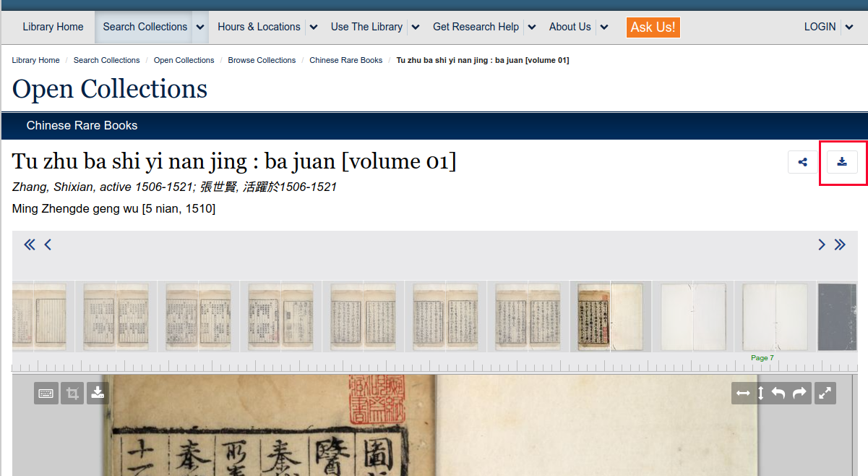Open the Get Research Help menu
Screen dimensions: 868x476
click(476, 27)
